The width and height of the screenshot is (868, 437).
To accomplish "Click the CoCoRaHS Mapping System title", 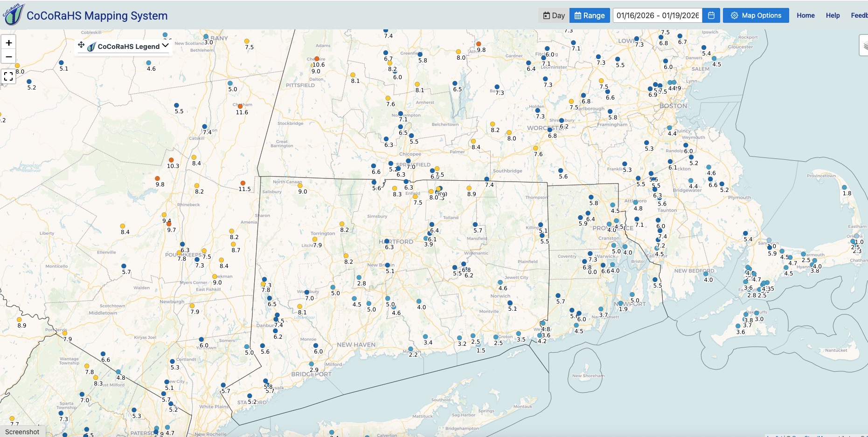I will tap(97, 15).
